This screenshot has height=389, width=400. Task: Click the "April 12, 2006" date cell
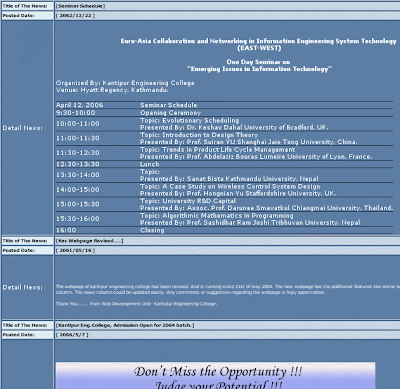pos(80,105)
